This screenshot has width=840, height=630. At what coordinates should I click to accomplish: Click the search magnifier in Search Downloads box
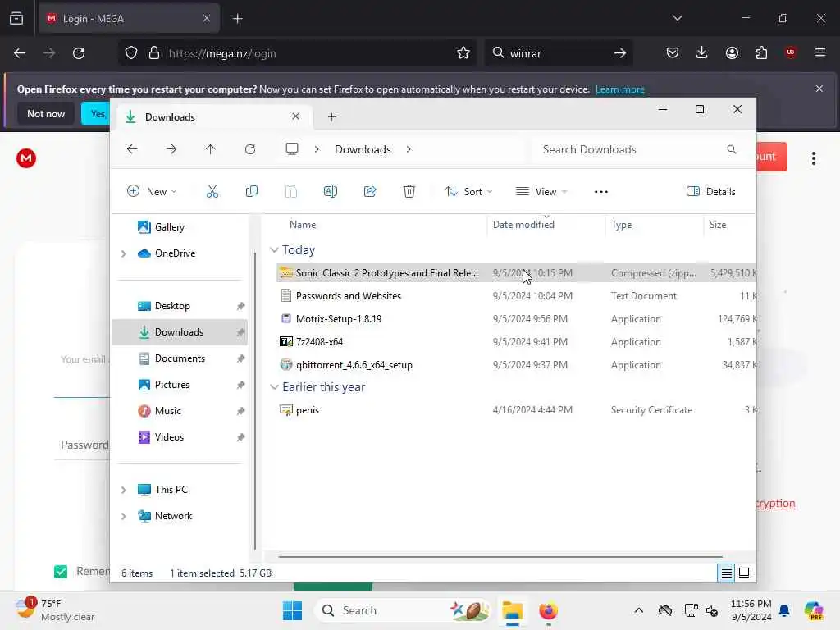(731, 149)
